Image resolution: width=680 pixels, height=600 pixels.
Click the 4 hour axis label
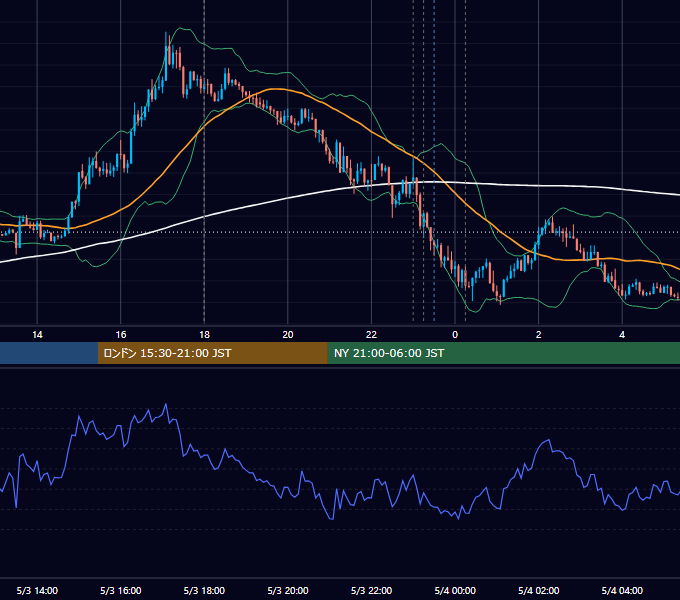pos(622,335)
